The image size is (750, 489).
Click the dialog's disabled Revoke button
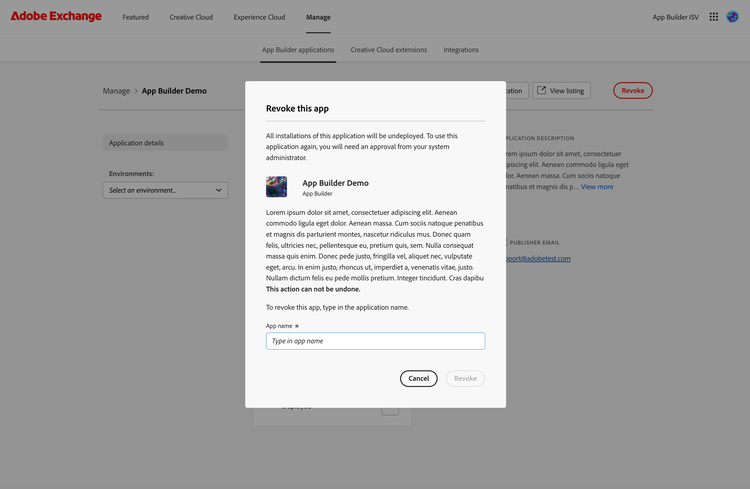465,378
